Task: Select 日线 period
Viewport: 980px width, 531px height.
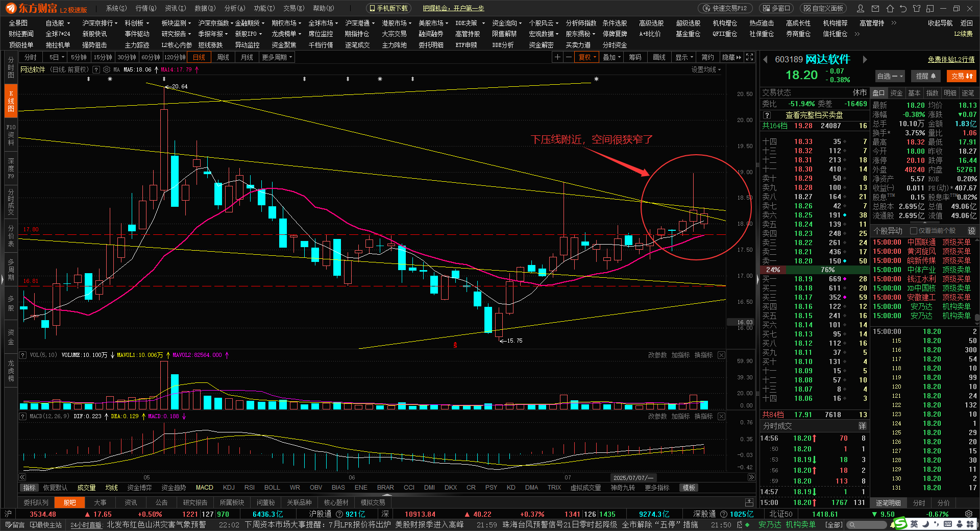Action: 199,57
